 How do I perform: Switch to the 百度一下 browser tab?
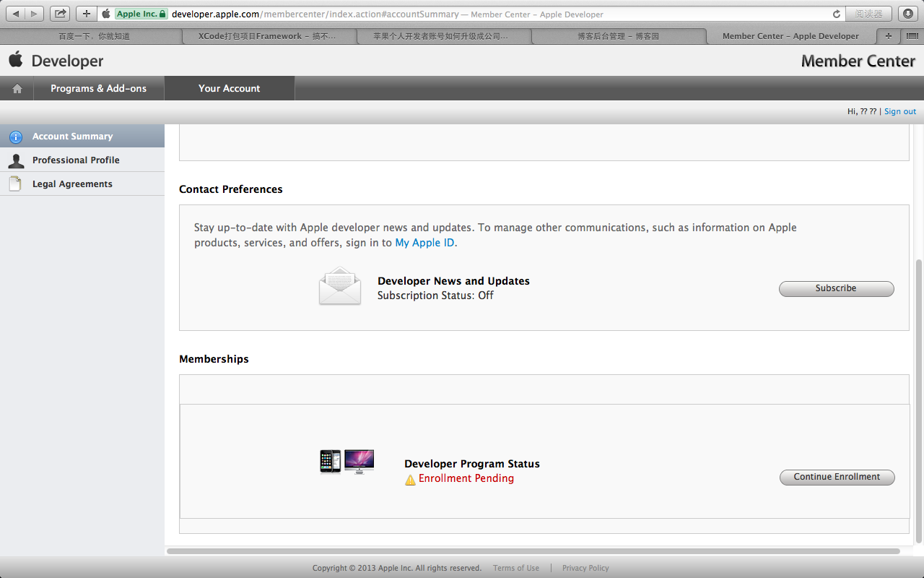[x=94, y=36]
